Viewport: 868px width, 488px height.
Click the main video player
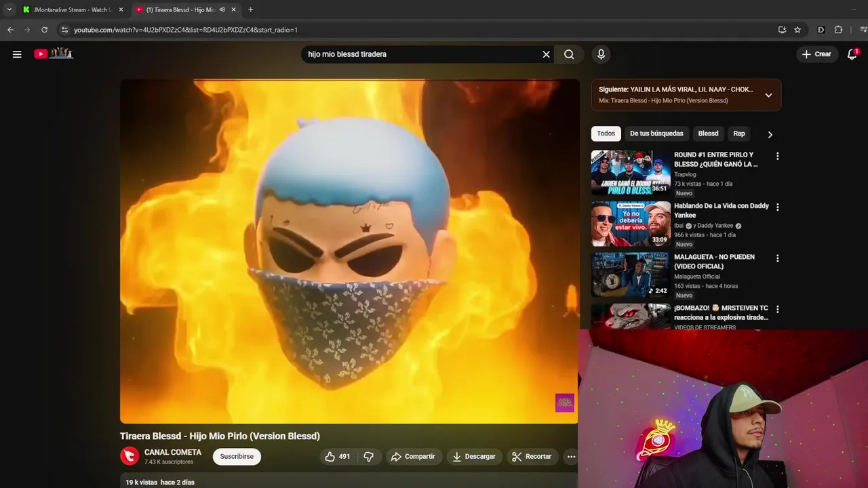click(x=349, y=251)
